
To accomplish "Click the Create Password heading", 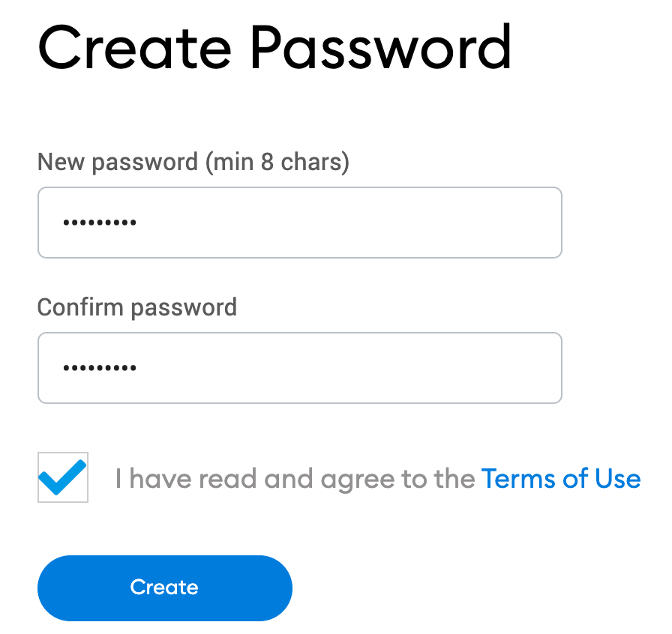I will pyautogui.click(x=274, y=47).
